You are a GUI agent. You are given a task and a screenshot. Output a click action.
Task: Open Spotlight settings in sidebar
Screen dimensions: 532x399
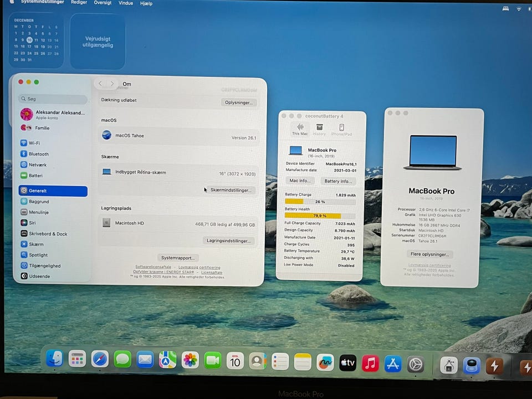point(53,255)
